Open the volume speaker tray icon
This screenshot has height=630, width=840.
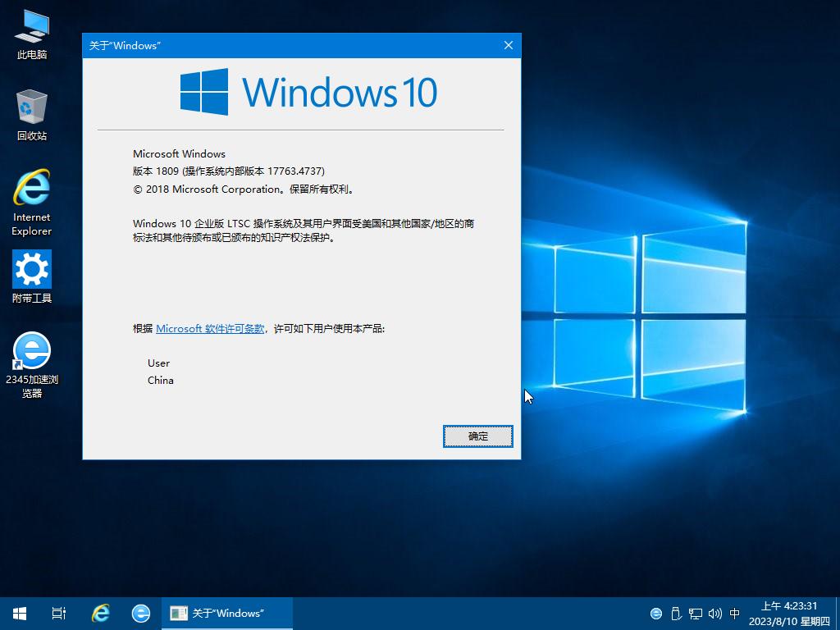click(x=714, y=614)
